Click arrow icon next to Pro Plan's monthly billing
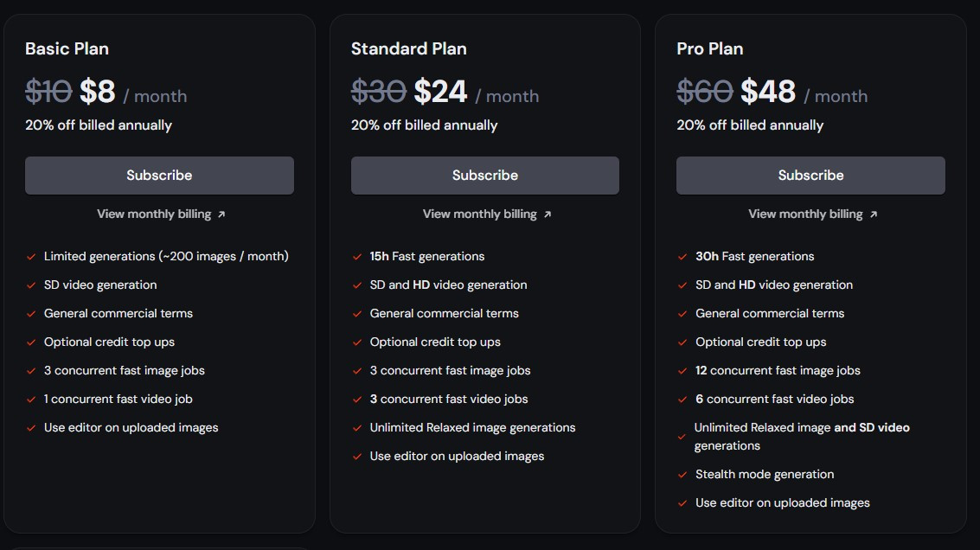This screenshot has width=980, height=550. click(x=874, y=214)
